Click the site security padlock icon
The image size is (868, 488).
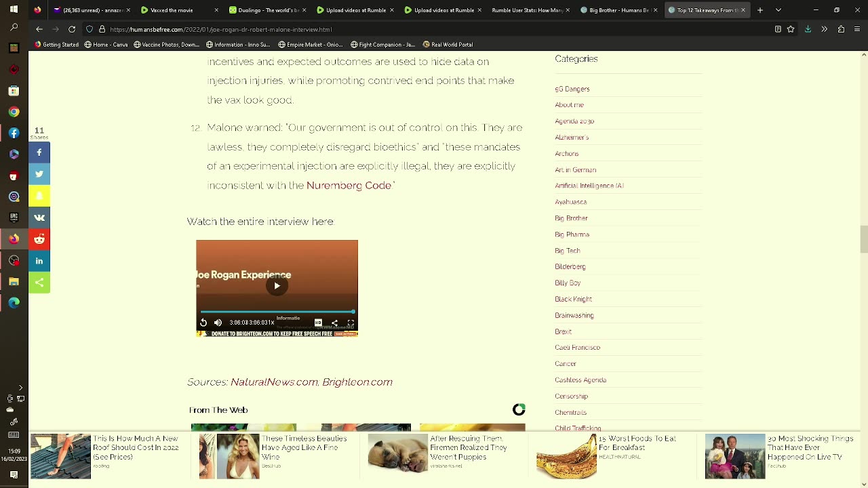point(102,29)
